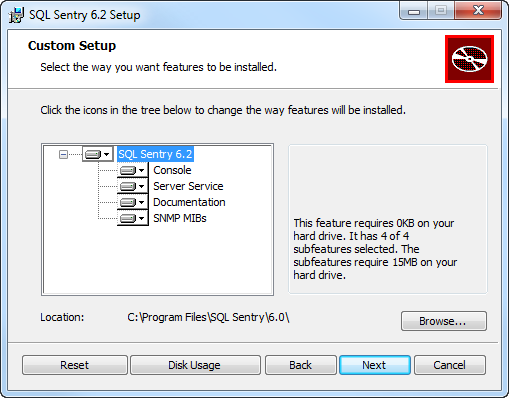The height and width of the screenshot is (398, 509).
Task: Open SNMP MIBs feature install dropdown
Action: point(132,218)
